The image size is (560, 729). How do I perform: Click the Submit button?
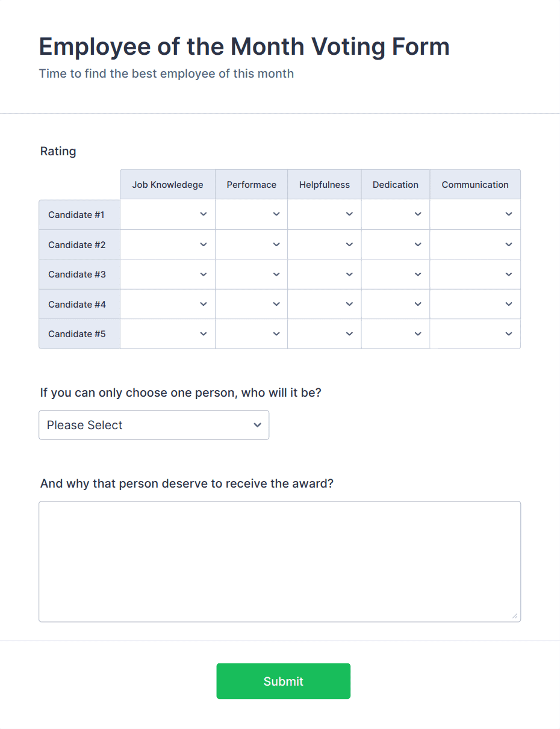pyautogui.click(x=283, y=681)
